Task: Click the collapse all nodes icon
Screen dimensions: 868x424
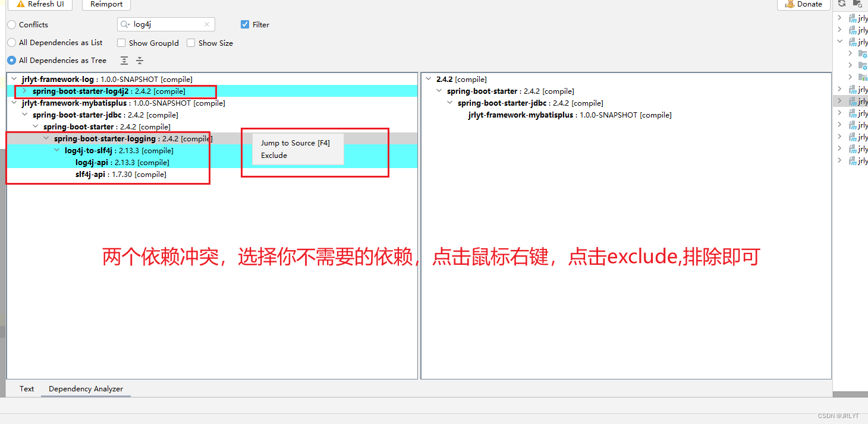Action: 139,60
